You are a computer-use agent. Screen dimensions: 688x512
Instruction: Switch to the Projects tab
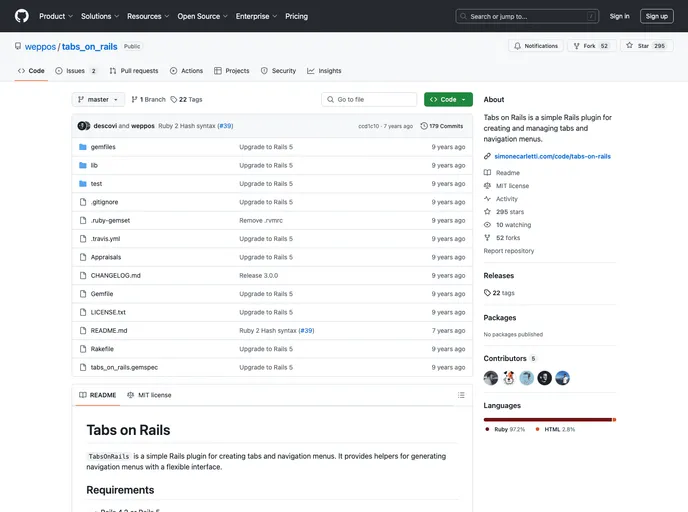pos(232,71)
